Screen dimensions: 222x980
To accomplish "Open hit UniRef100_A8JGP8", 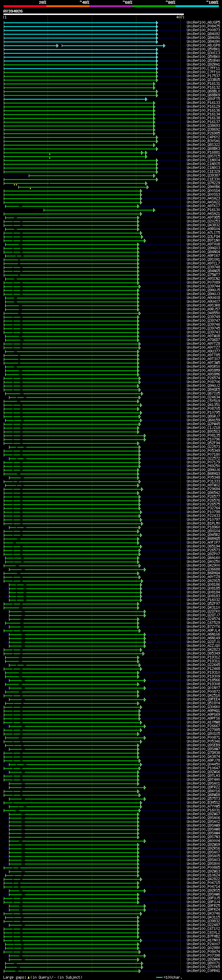I will 203,45.
